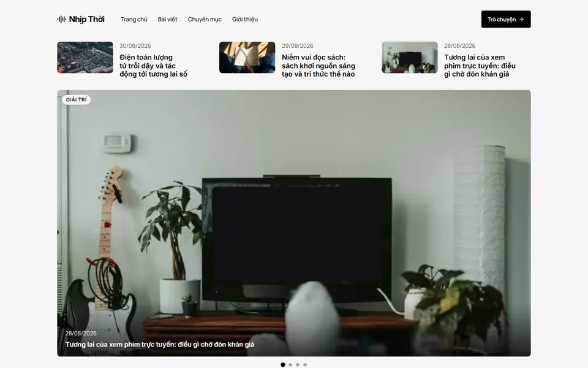The image size is (588, 368).
Task: Click the Nhịp Thời waveform logo icon
Action: [62, 19]
